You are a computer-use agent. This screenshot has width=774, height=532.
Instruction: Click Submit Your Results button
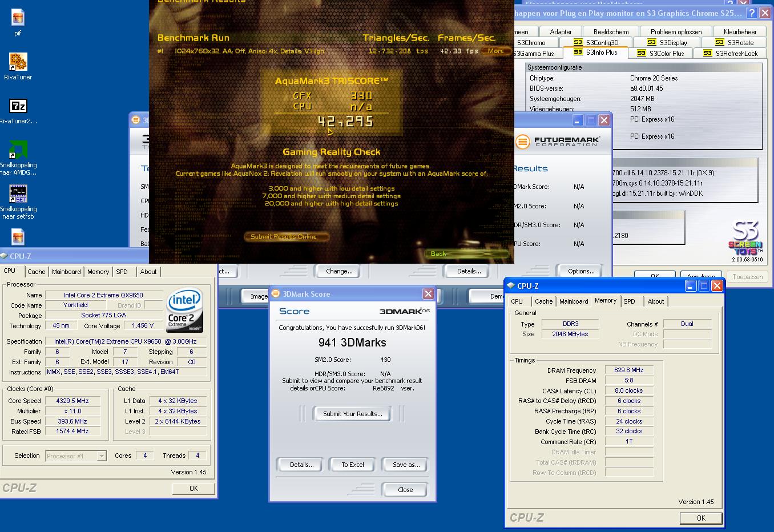pos(353,414)
